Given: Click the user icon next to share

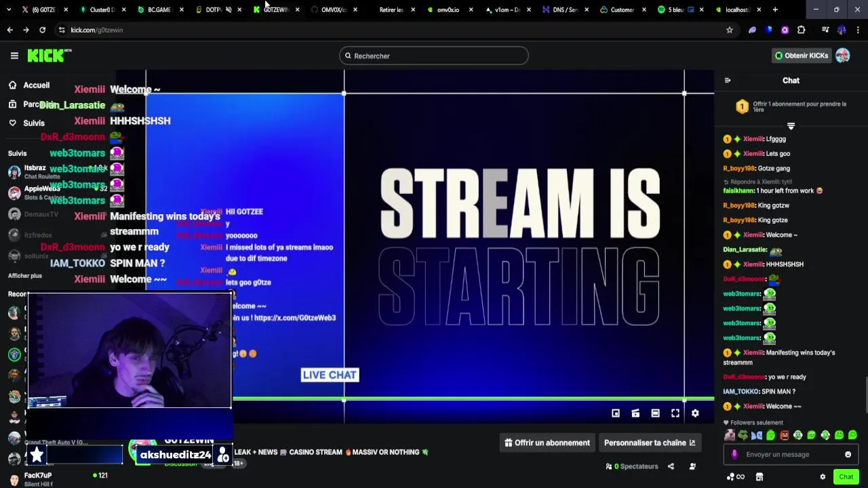Looking at the screenshot, I should coord(692,466).
